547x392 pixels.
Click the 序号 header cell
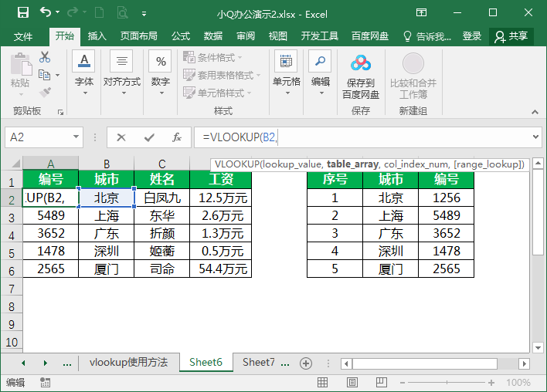(335, 180)
